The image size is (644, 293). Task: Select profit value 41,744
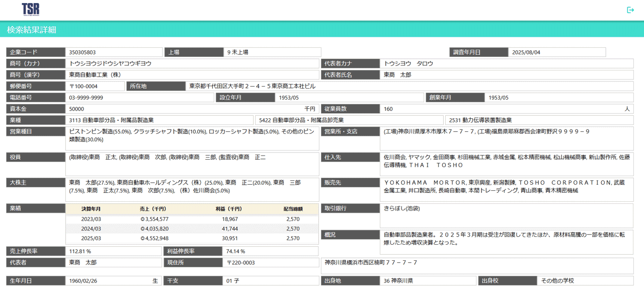pos(230,229)
